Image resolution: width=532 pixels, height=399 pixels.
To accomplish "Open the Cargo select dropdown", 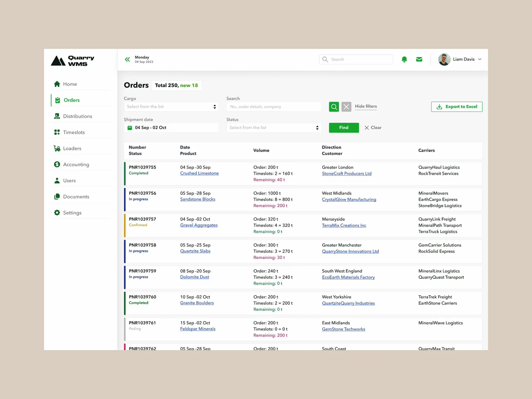I will (x=171, y=107).
